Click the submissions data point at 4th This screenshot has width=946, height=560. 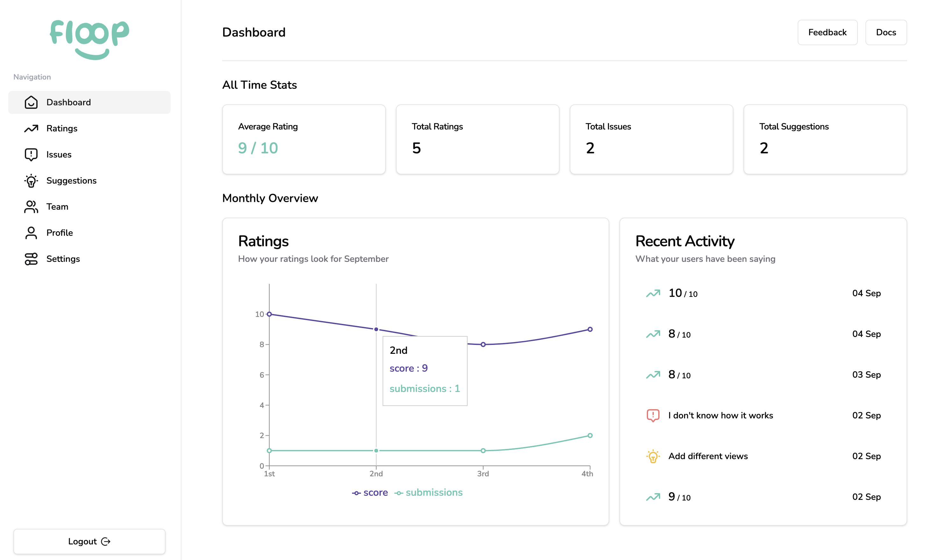point(590,436)
